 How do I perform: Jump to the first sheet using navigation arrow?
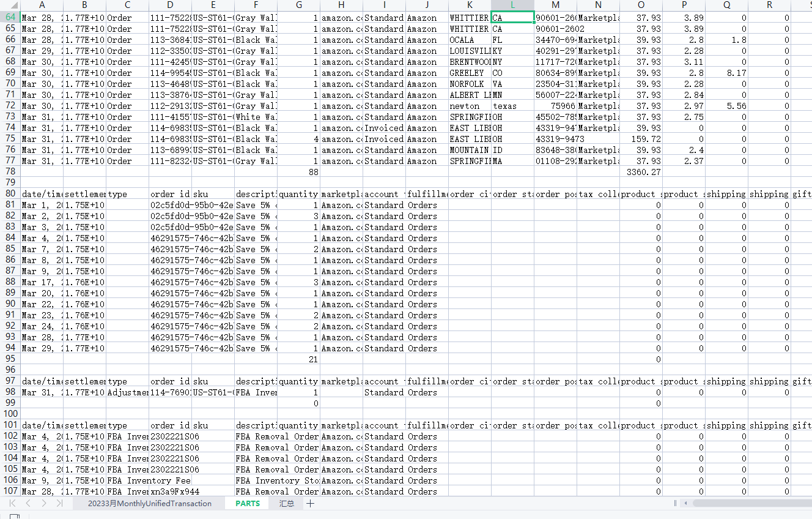(x=12, y=503)
